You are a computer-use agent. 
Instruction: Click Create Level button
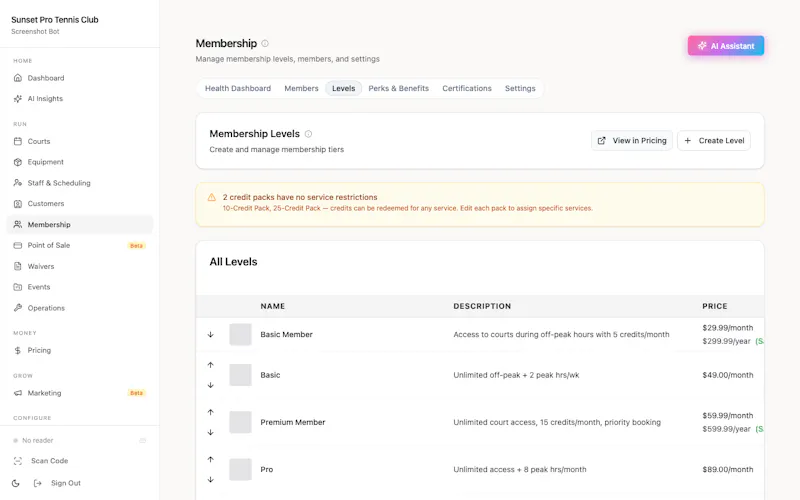pos(714,140)
